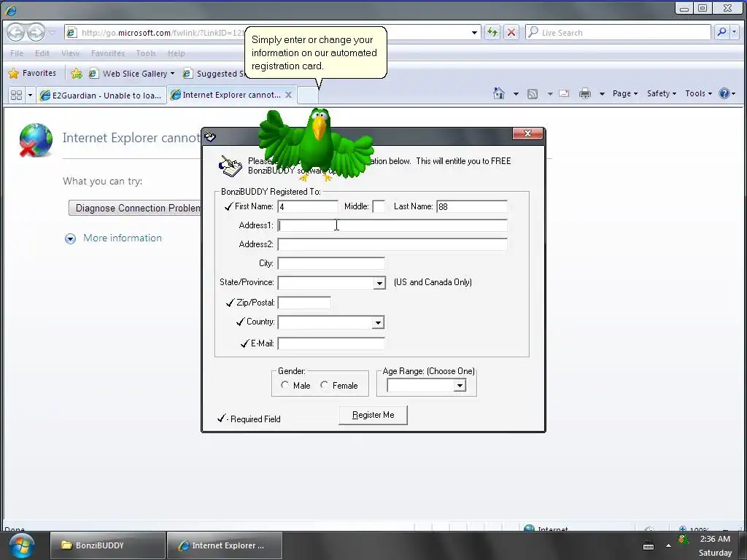
Task: Close the Internet Explorer cannot tab
Action: [x=288, y=95]
